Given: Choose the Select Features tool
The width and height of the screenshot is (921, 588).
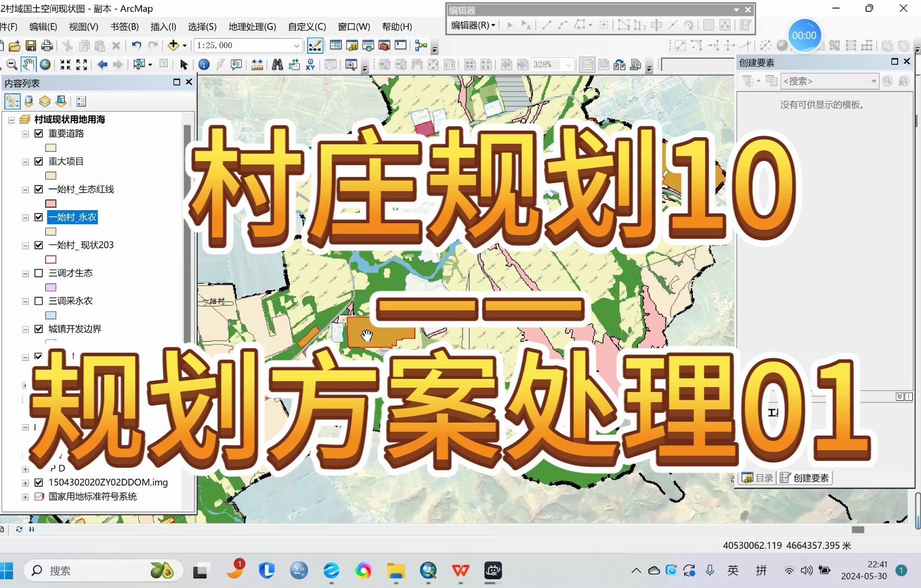Looking at the screenshot, I should pyautogui.click(x=140, y=65).
